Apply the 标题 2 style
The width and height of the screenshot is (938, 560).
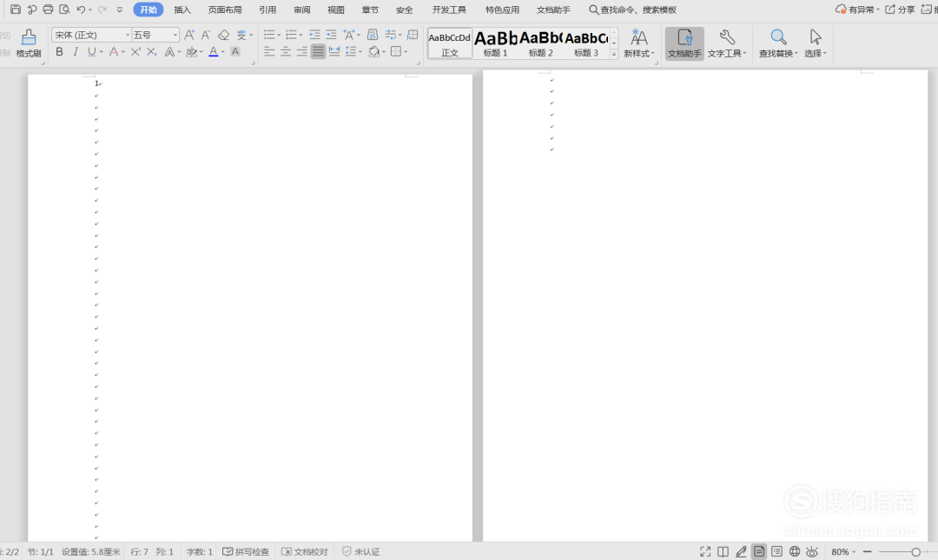pos(541,43)
